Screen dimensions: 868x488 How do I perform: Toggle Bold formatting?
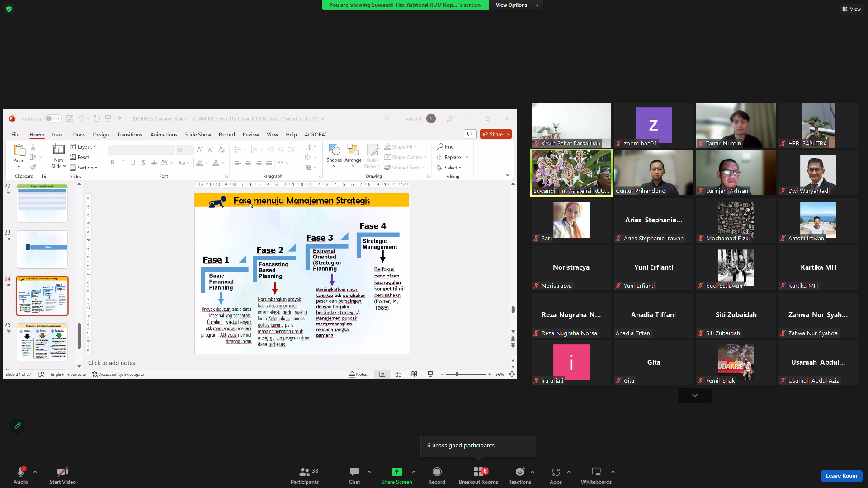[x=112, y=163]
